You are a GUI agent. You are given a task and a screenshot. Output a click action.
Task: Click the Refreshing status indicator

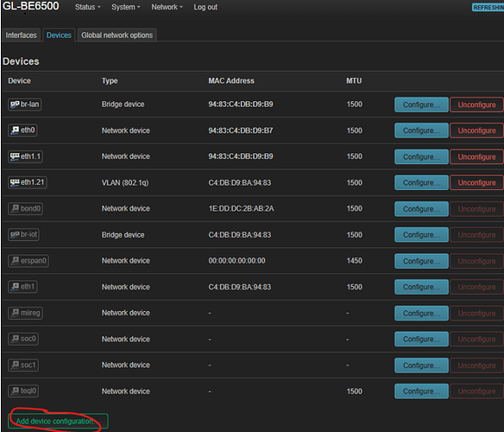tap(488, 8)
